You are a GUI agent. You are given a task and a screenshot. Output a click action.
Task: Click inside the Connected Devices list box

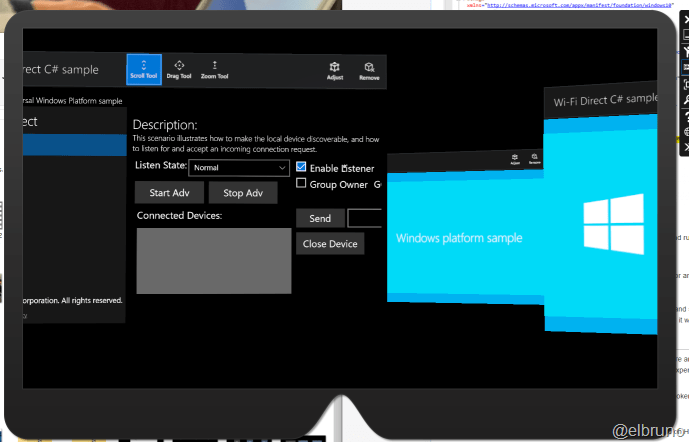click(x=213, y=260)
